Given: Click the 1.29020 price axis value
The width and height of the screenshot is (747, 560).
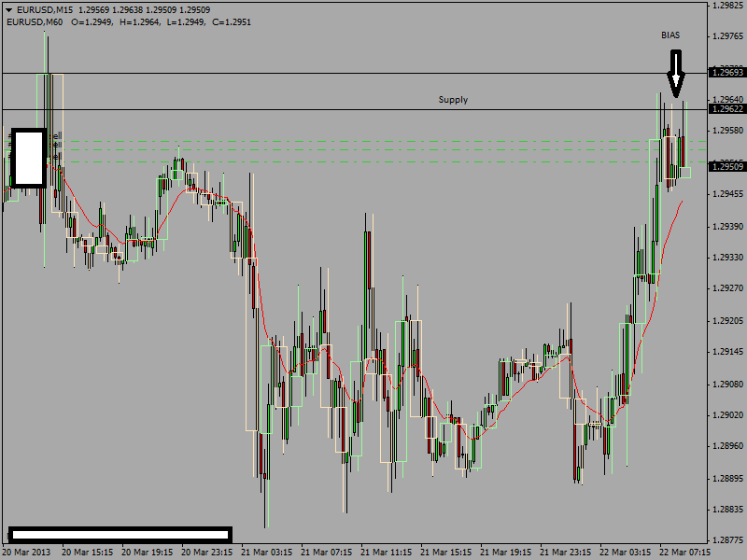Looking at the screenshot, I should point(729,415).
